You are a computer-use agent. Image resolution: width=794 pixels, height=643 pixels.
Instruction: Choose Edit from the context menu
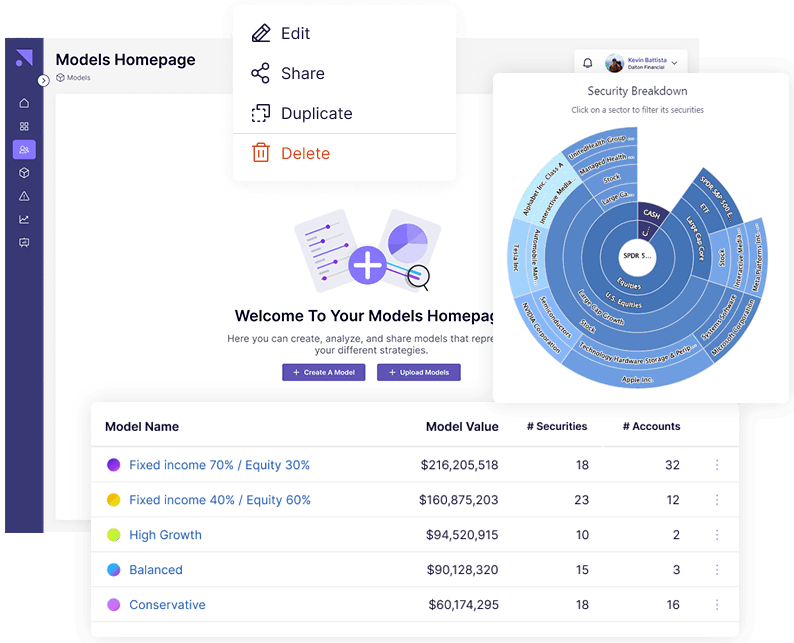pos(295,33)
